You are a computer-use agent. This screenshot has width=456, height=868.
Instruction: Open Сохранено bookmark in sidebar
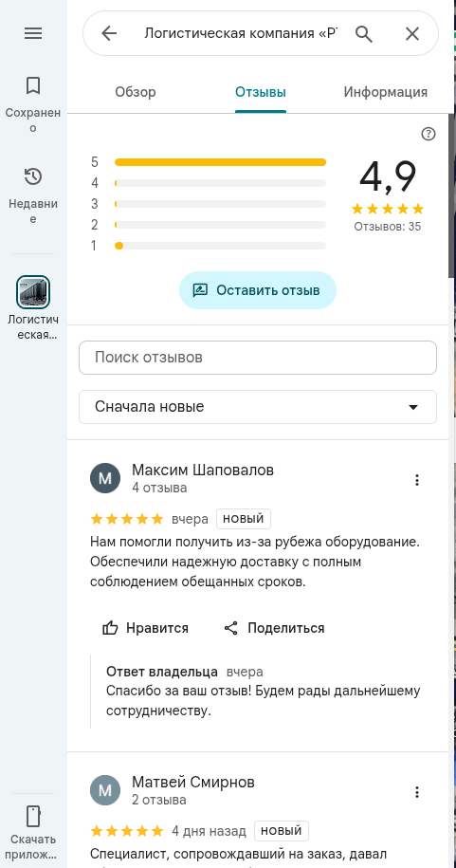point(33,104)
